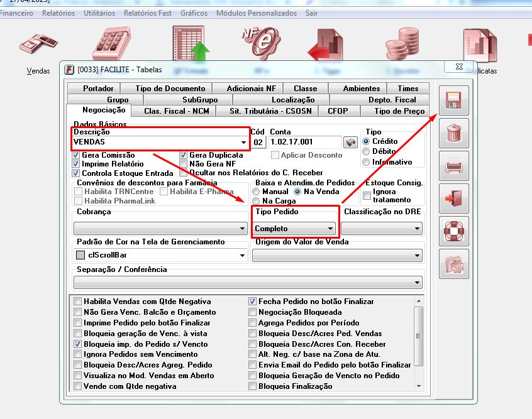The width and height of the screenshot is (532, 419).
Task: Open the Módulos Personalizados menu
Action: pos(257,13)
